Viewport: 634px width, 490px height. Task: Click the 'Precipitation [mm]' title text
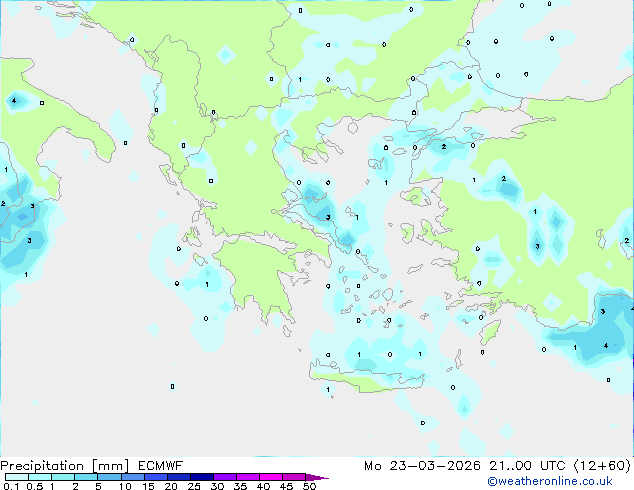[x=65, y=466]
